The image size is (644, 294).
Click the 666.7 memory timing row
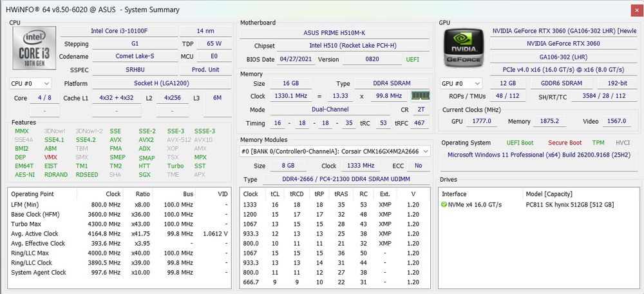(x=335, y=282)
